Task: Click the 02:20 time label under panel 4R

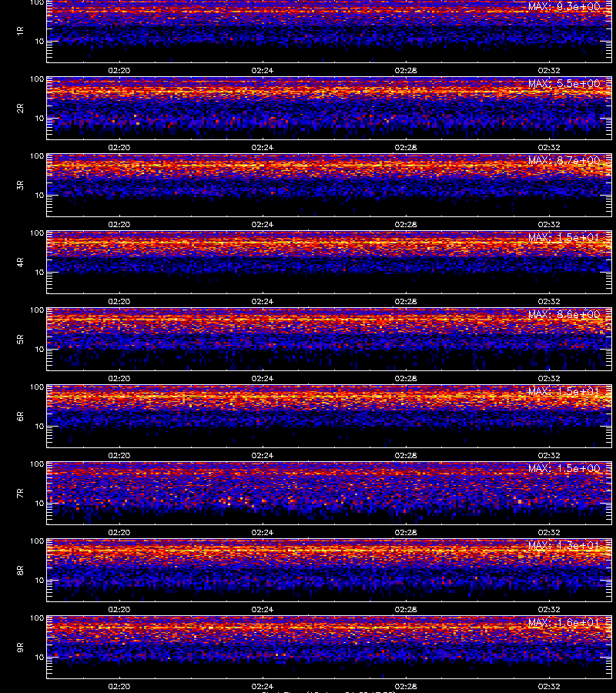Action: pos(119,301)
